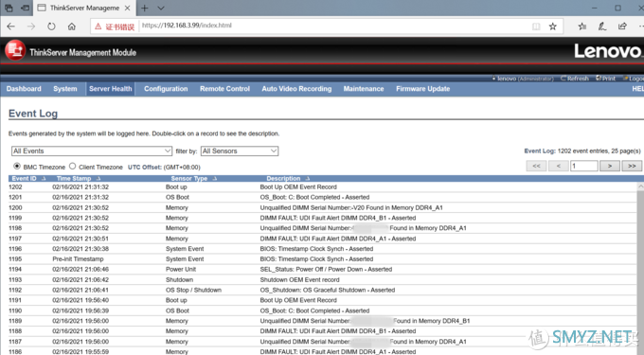Select the BMC Timezone radio button
Image resolution: width=644 pixels, height=355 pixels.
tap(17, 167)
